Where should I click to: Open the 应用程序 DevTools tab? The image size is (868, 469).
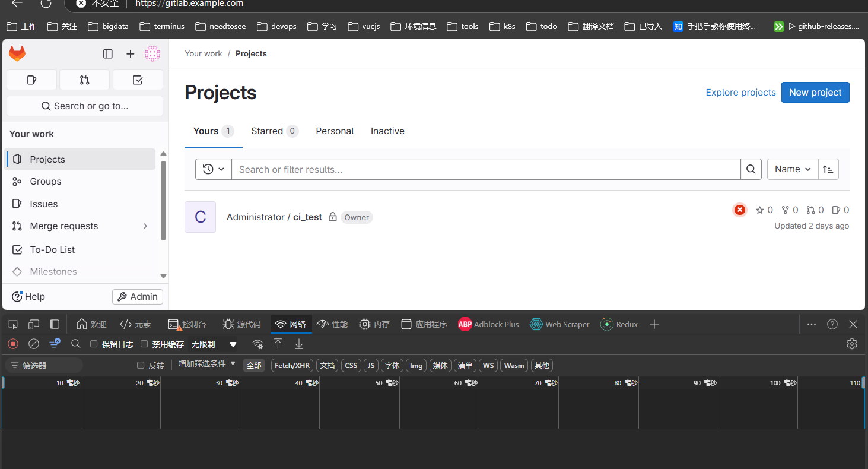pyautogui.click(x=424, y=324)
